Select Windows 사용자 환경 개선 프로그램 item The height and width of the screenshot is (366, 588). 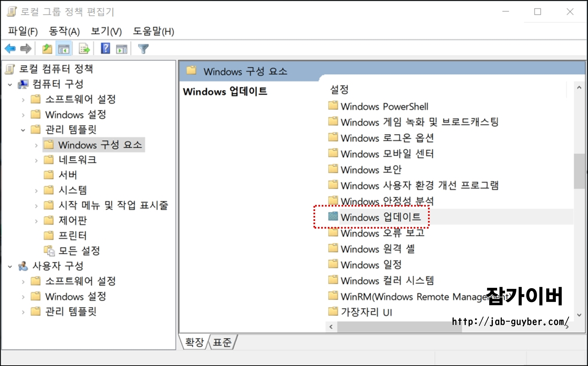click(x=420, y=185)
